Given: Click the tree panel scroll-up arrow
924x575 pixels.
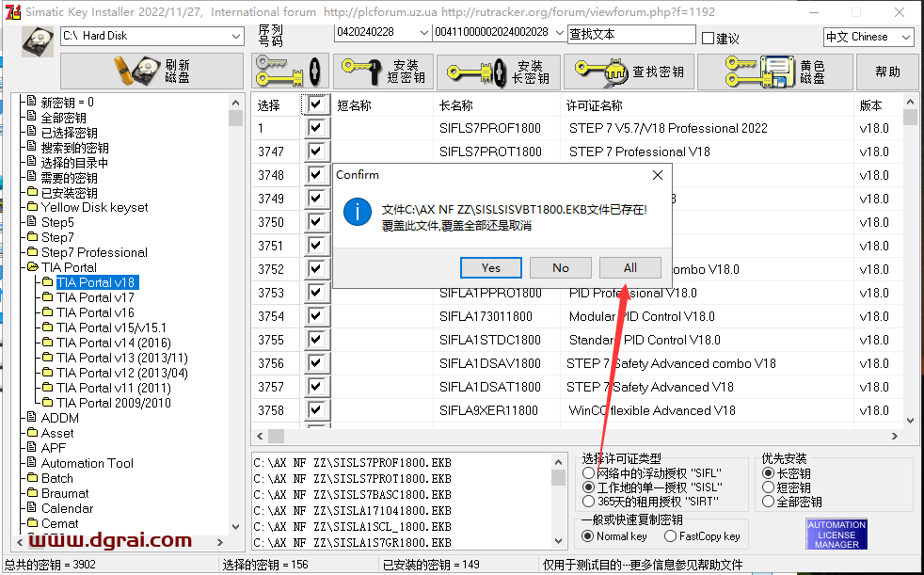Looking at the screenshot, I should [236, 102].
